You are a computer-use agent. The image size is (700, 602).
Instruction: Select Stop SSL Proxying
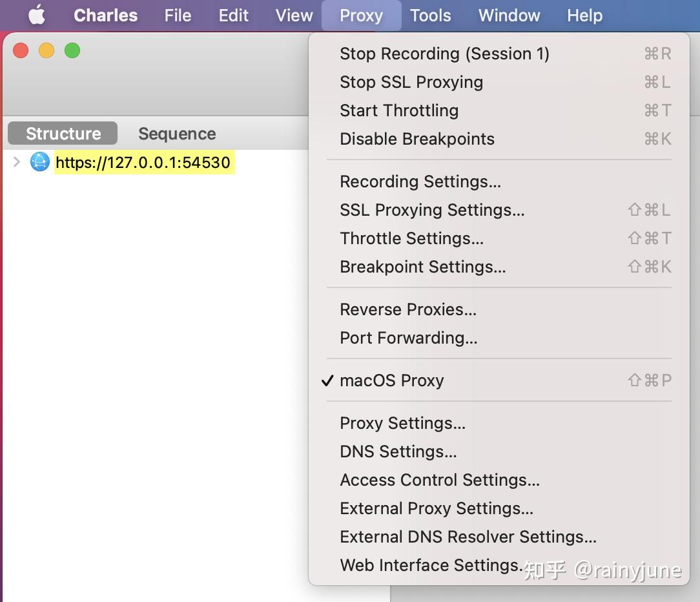click(411, 82)
